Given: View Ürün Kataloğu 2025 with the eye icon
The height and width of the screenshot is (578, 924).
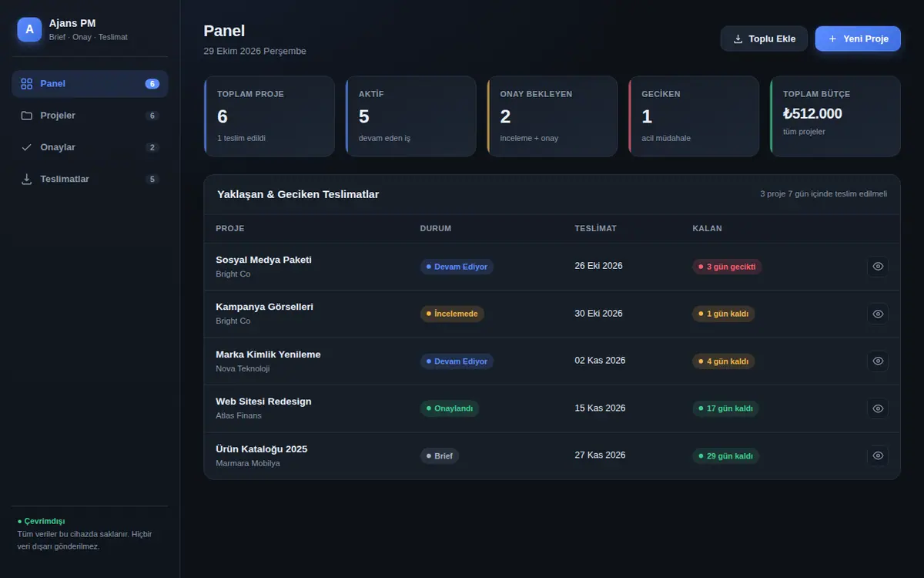Looking at the screenshot, I should coord(878,455).
